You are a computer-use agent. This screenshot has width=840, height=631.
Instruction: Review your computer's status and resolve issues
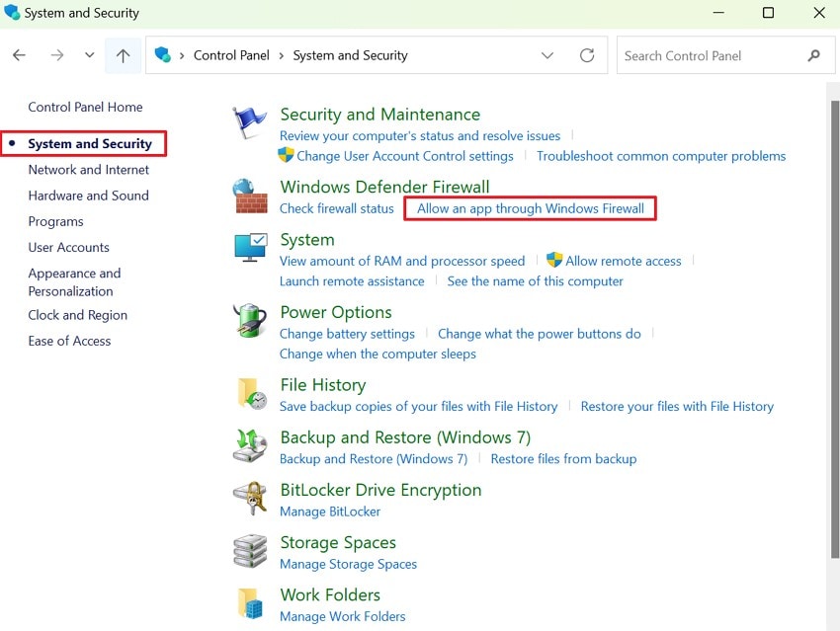tap(420, 136)
